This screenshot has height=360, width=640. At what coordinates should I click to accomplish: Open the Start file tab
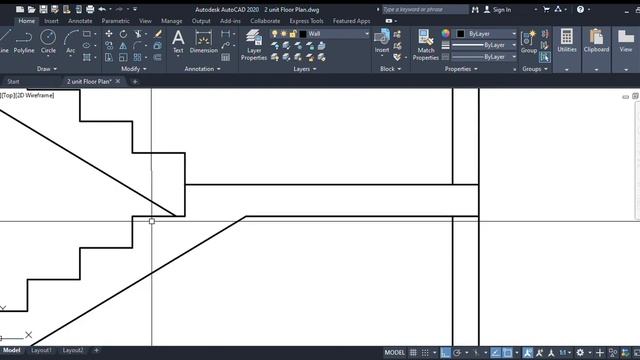13,82
